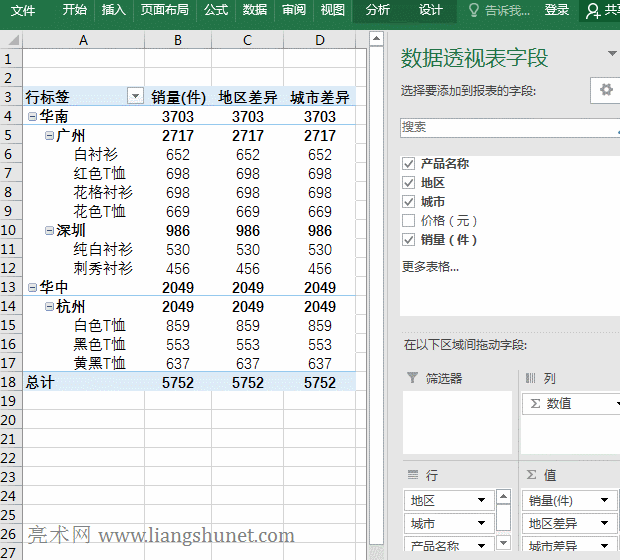Collapse the 杭州 city group

(47, 306)
